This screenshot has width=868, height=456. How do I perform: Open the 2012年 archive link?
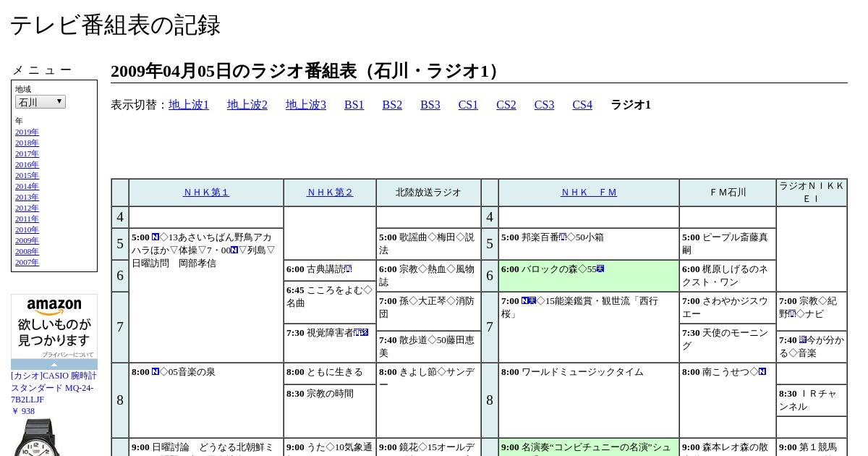(x=27, y=208)
